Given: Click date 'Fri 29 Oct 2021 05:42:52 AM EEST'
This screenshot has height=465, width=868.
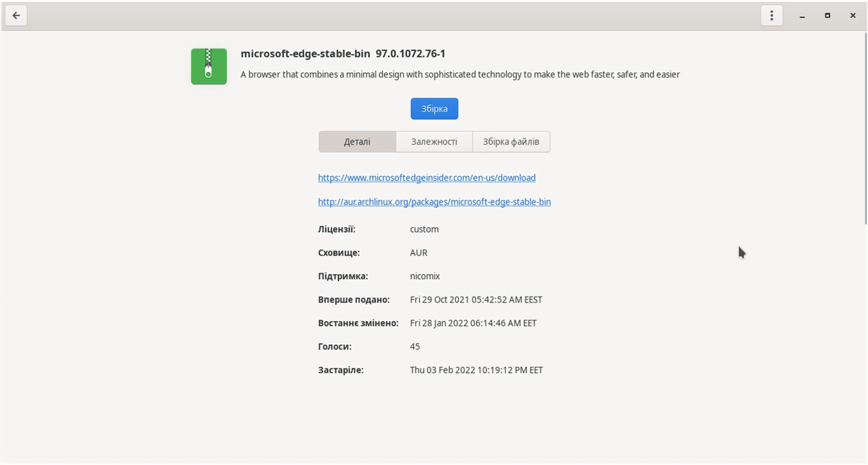Looking at the screenshot, I should 476,300.
